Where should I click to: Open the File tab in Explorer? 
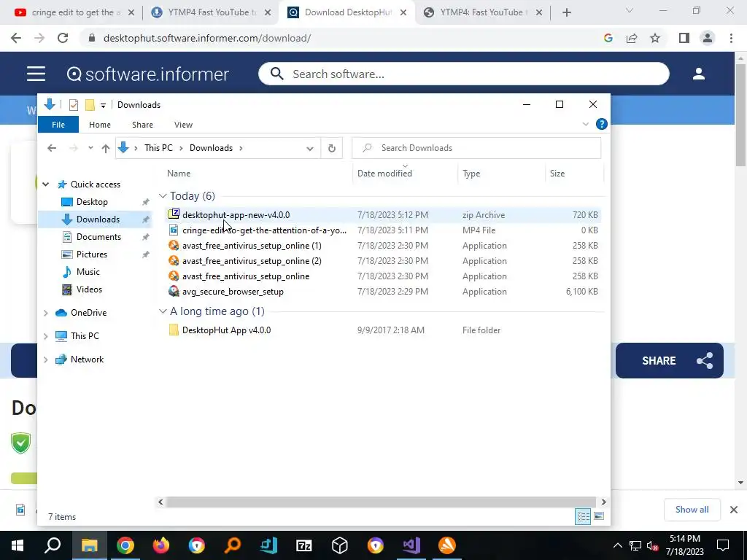click(58, 125)
